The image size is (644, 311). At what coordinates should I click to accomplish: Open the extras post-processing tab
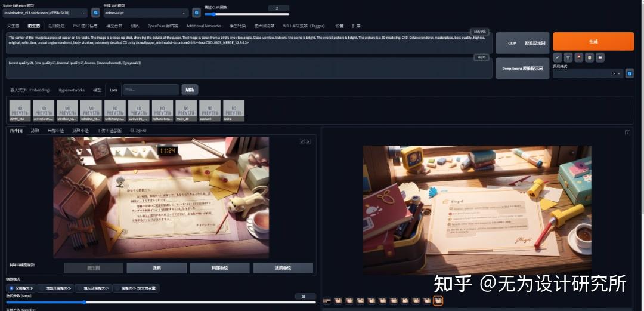(x=57, y=26)
